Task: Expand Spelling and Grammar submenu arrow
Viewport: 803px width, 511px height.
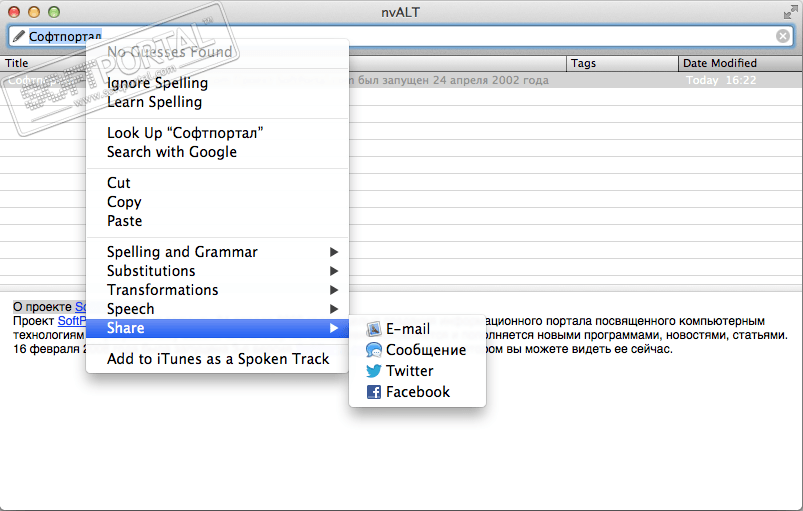Action: tap(334, 252)
